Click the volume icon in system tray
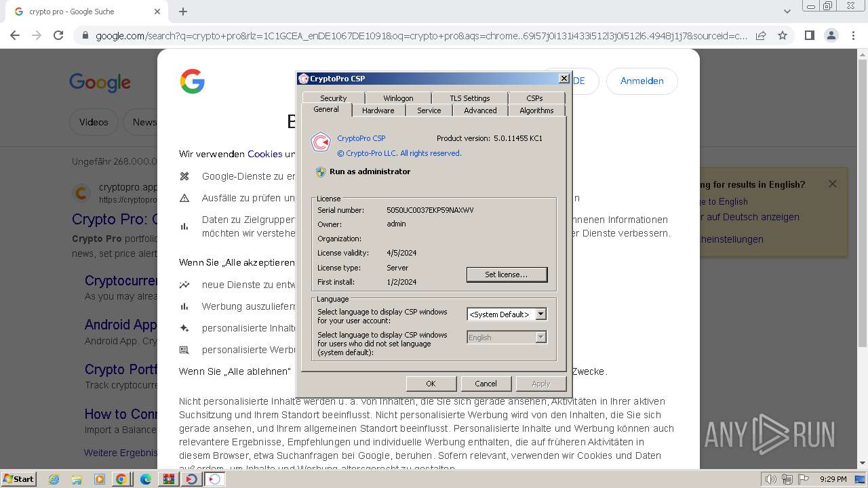 pyautogui.click(x=771, y=479)
